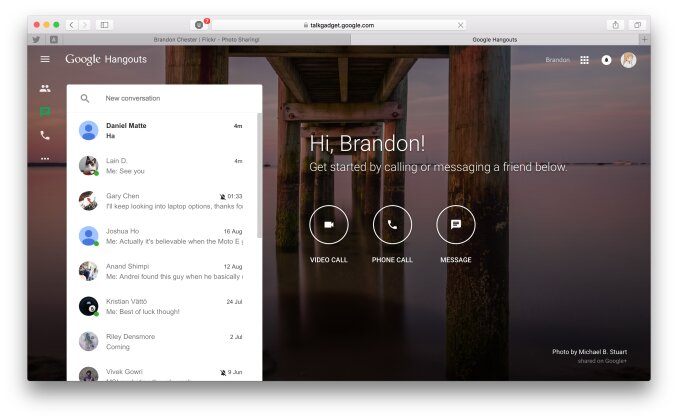Viewport: 678px width, 420px height.
Task: Open the Phone calls sidebar icon
Action: [x=45, y=135]
